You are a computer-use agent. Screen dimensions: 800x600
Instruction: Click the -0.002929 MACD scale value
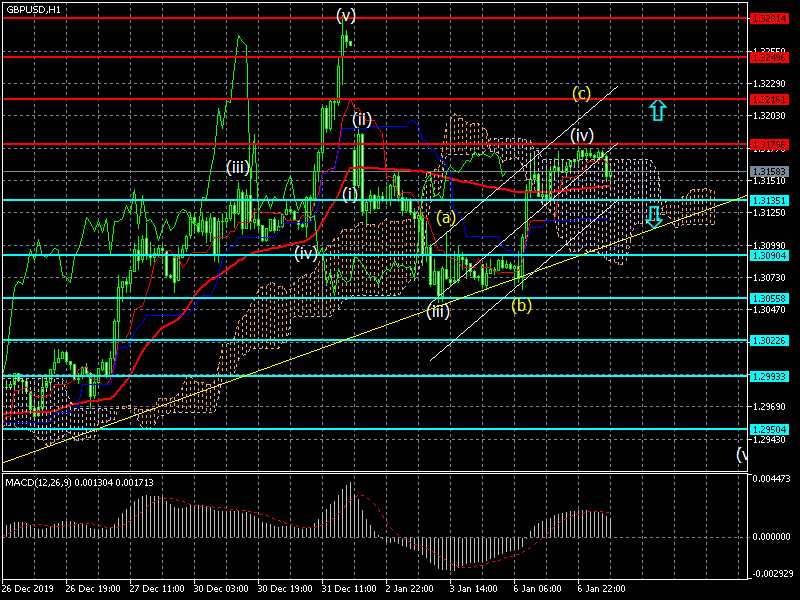(x=771, y=573)
